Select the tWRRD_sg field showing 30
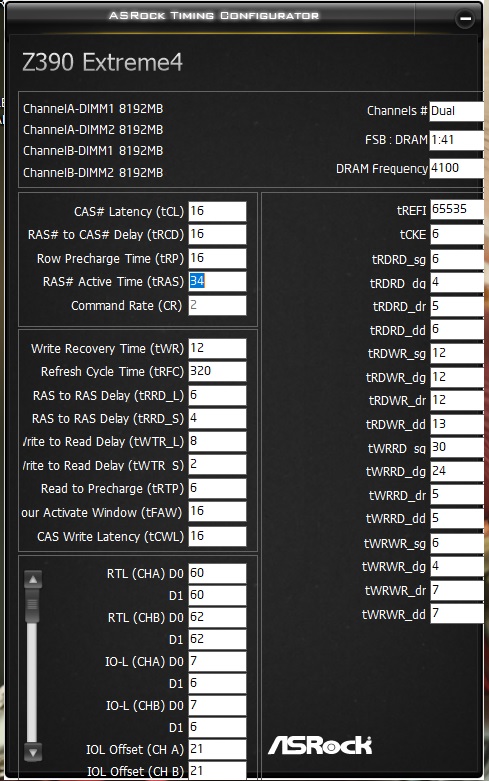489x781 pixels. pos(457,447)
